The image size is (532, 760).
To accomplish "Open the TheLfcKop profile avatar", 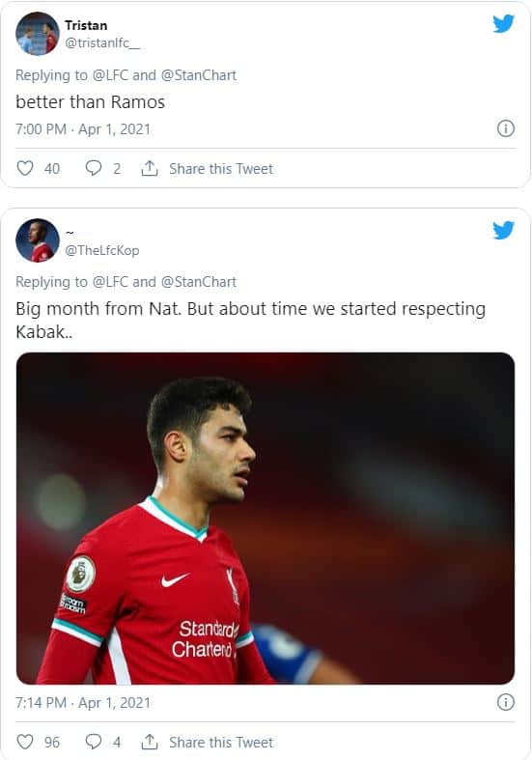I will pyautogui.click(x=38, y=240).
